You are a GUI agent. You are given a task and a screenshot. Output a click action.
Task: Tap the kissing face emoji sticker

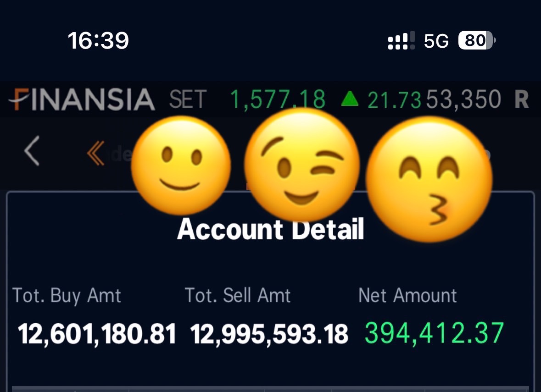tap(429, 179)
